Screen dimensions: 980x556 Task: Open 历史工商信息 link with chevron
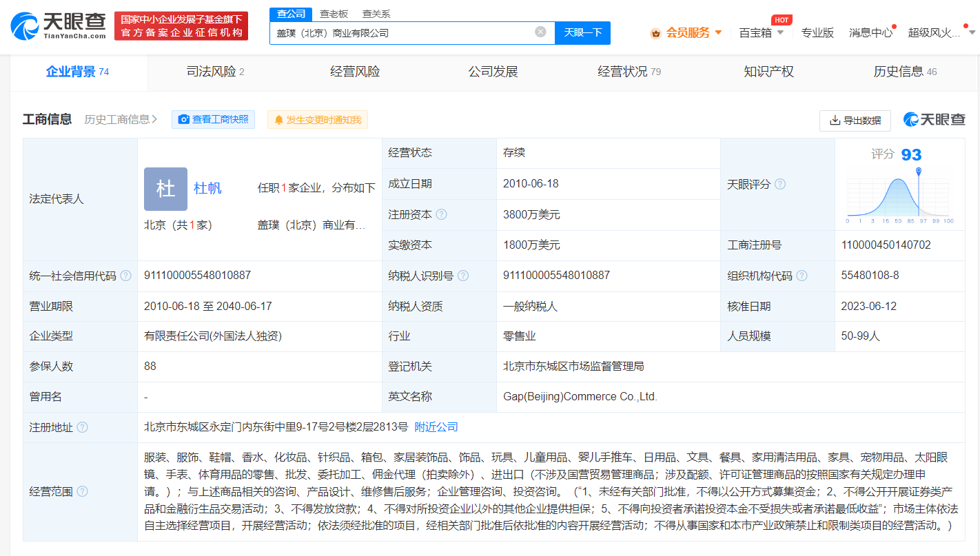(x=121, y=119)
